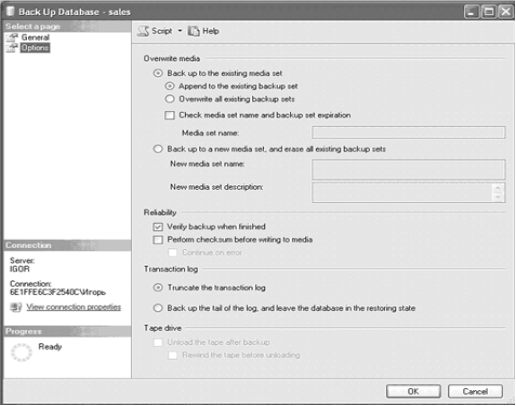Screen dimensions: 516x406
Task: Select Back up to a new media set
Action: click(158, 149)
